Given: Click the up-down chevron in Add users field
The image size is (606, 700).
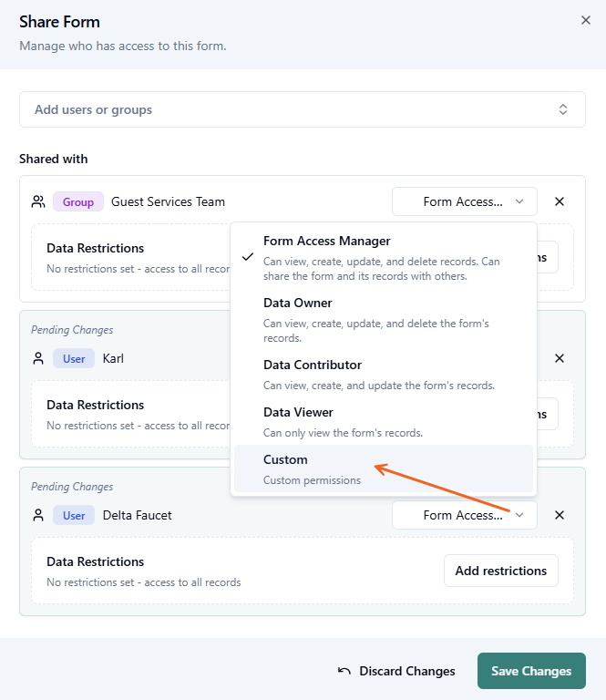Looking at the screenshot, I should 563,109.
